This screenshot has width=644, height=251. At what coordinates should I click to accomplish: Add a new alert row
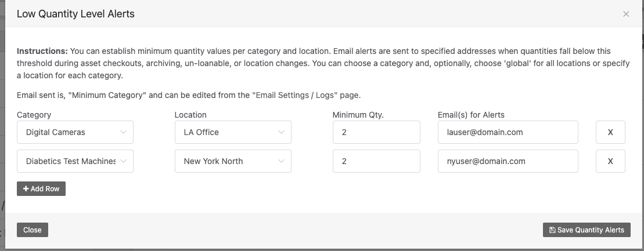tap(41, 188)
